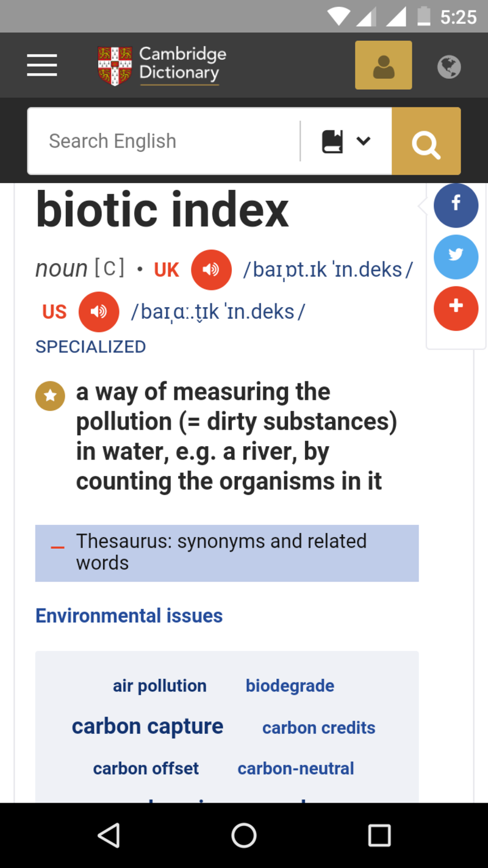This screenshot has height=868, width=488.
Task: Click the Cambridge Dictionary logo
Action: pos(161,65)
